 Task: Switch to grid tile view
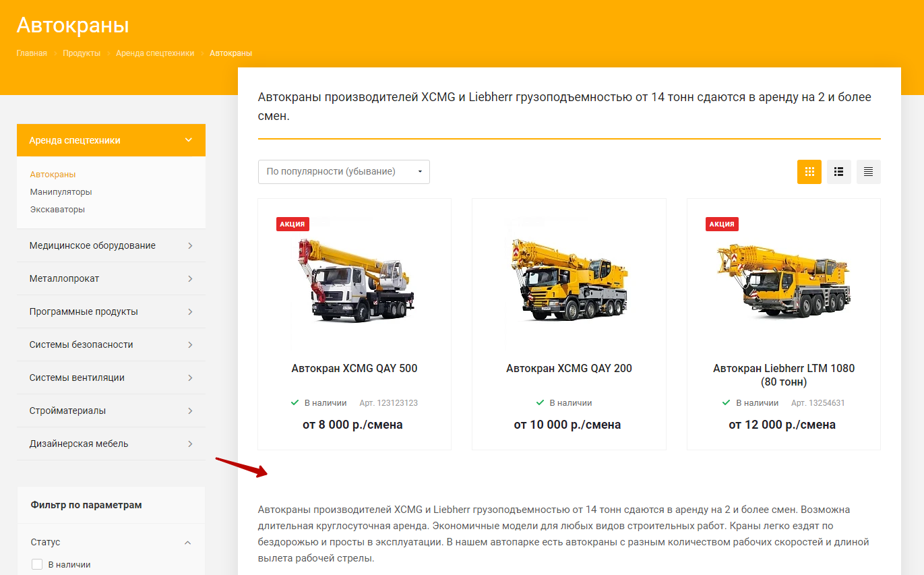[809, 172]
